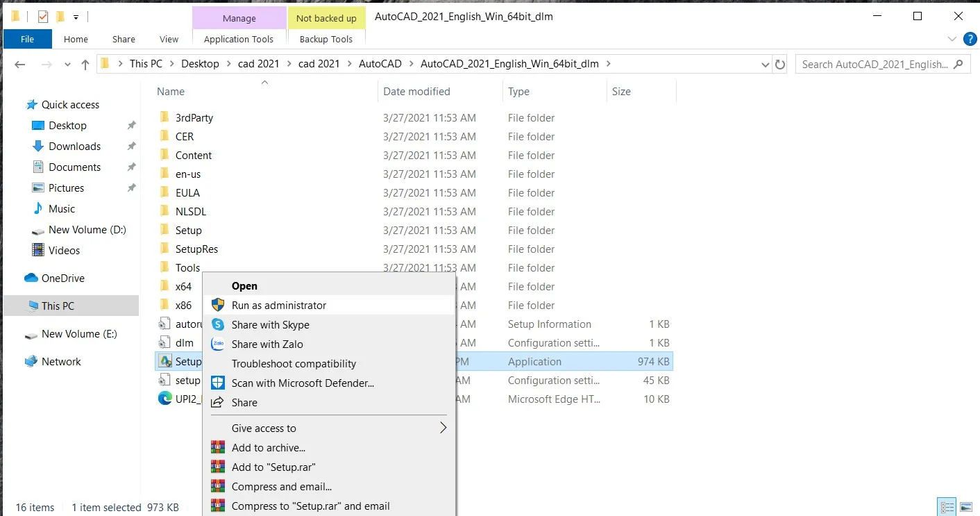Share the file via Skype

coord(270,324)
